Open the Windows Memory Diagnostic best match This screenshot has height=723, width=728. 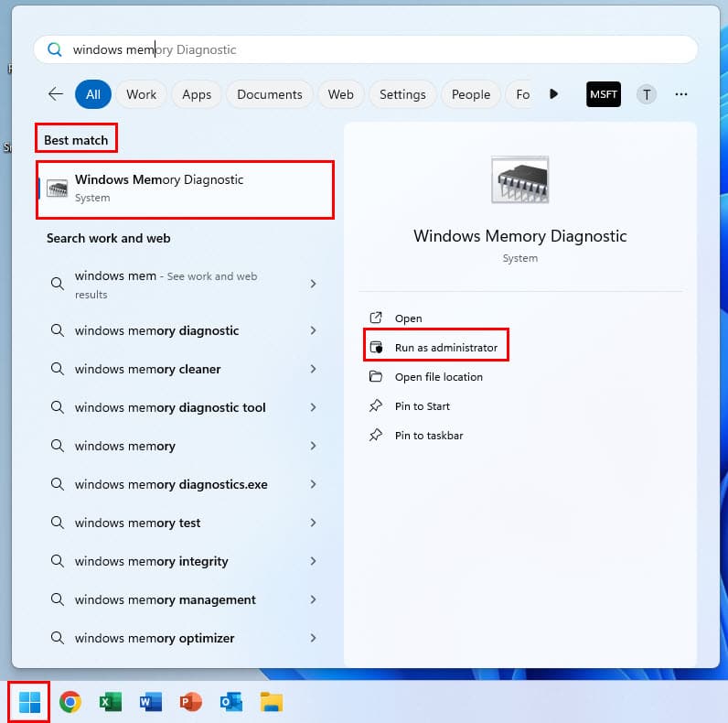click(x=186, y=189)
